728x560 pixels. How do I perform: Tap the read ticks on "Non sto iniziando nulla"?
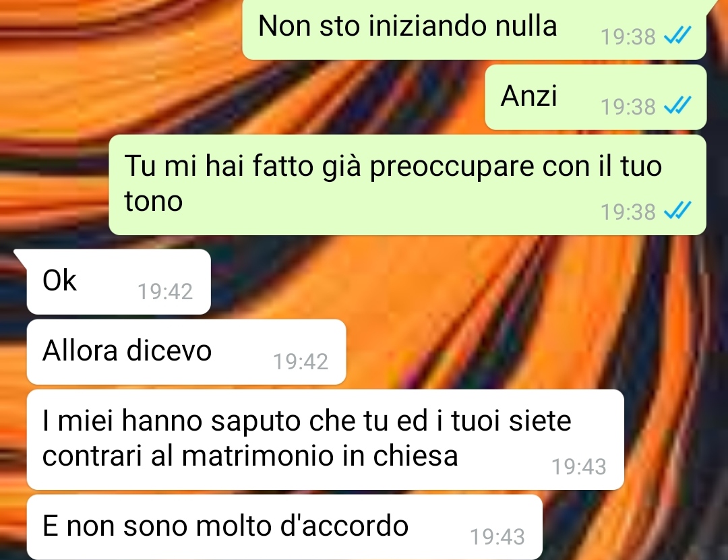coord(677,35)
